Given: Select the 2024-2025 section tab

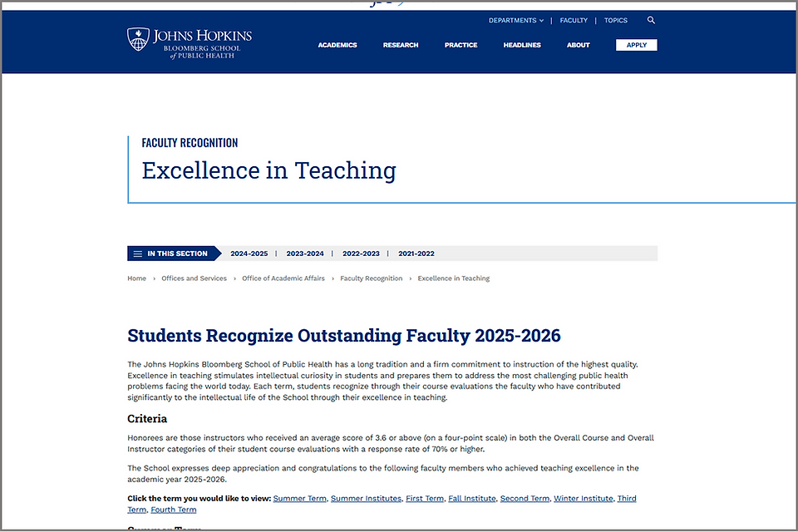Looking at the screenshot, I should [x=249, y=254].
